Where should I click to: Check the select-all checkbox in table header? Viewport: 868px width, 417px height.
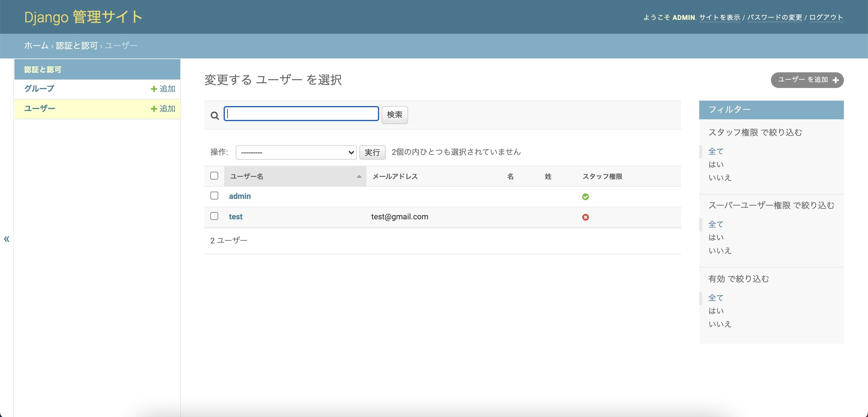point(214,175)
